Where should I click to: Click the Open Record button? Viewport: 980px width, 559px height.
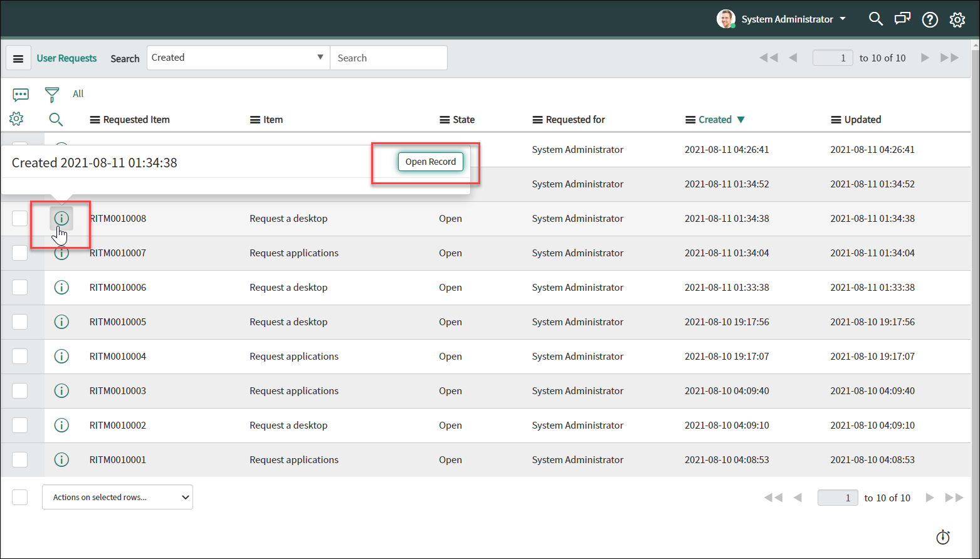pyautogui.click(x=431, y=162)
